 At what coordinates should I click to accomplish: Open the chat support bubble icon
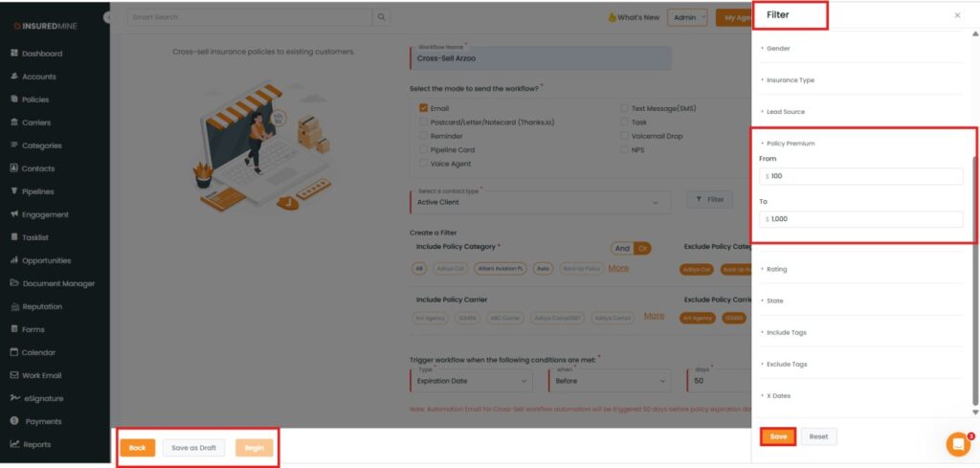coord(958,444)
